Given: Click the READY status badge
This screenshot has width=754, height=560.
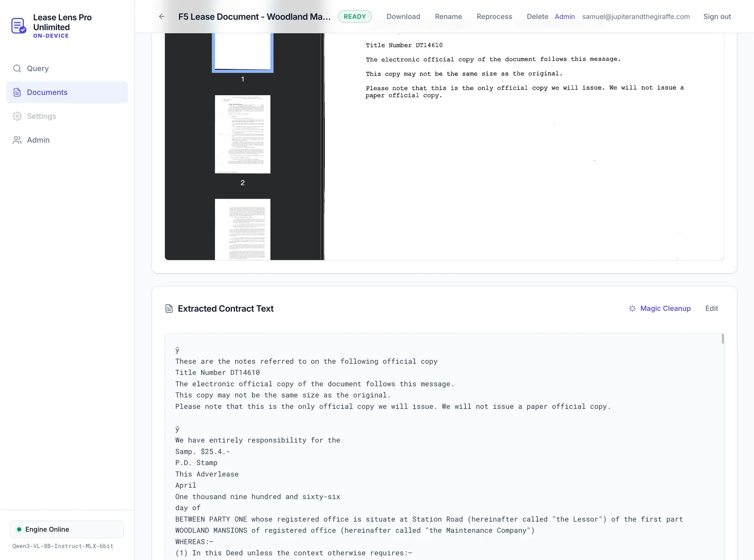Looking at the screenshot, I should point(355,17).
